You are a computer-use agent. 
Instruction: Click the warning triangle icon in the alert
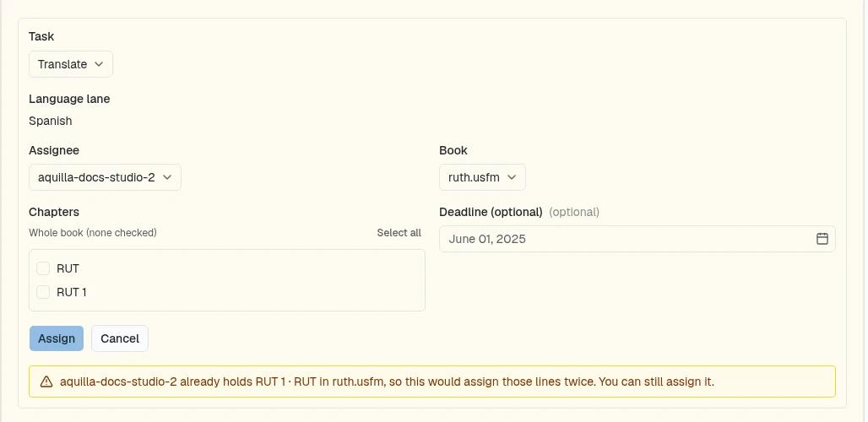46,381
